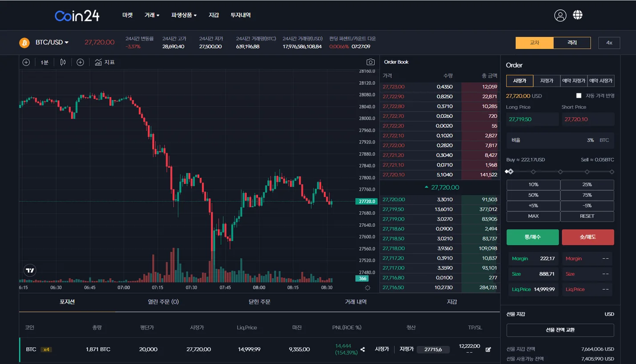Switch margin mode to 격리

coord(572,43)
